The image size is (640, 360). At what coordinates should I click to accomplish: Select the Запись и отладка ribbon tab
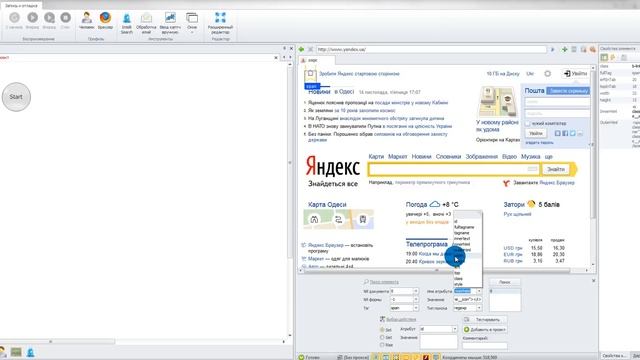pos(21,6)
